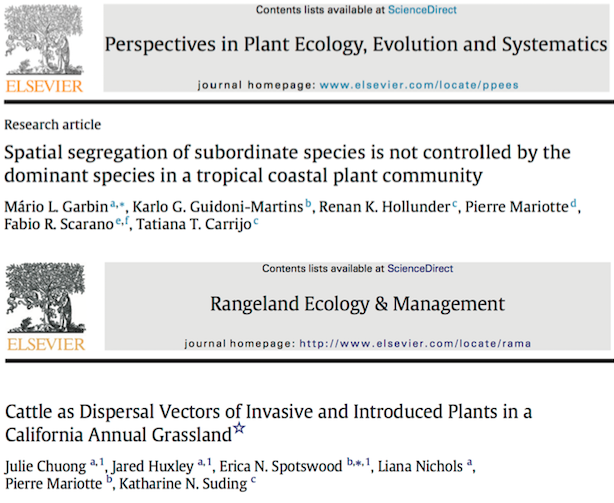
Task: Click affiliation superscript after Mário L. Garbin
Action: (x=117, y=204)
